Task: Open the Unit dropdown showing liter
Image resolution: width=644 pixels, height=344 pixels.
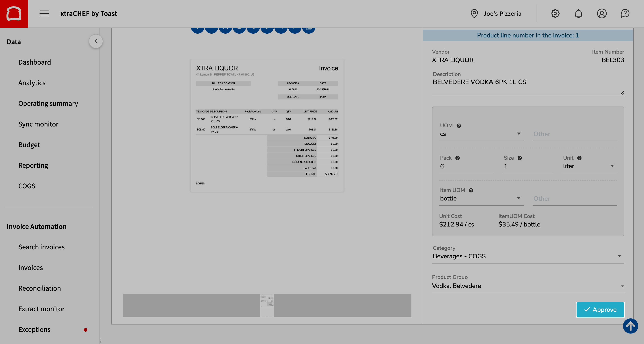Action: 589,166
